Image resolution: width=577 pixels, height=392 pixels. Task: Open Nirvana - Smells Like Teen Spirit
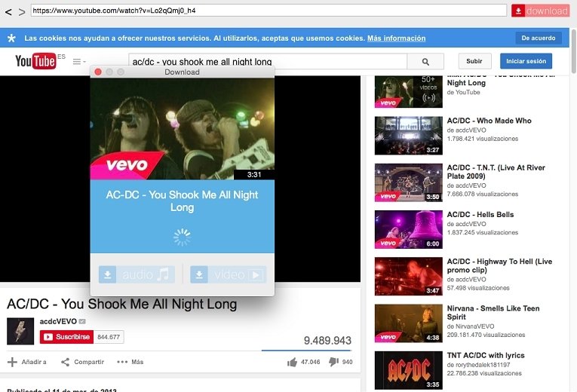(493, 313)
